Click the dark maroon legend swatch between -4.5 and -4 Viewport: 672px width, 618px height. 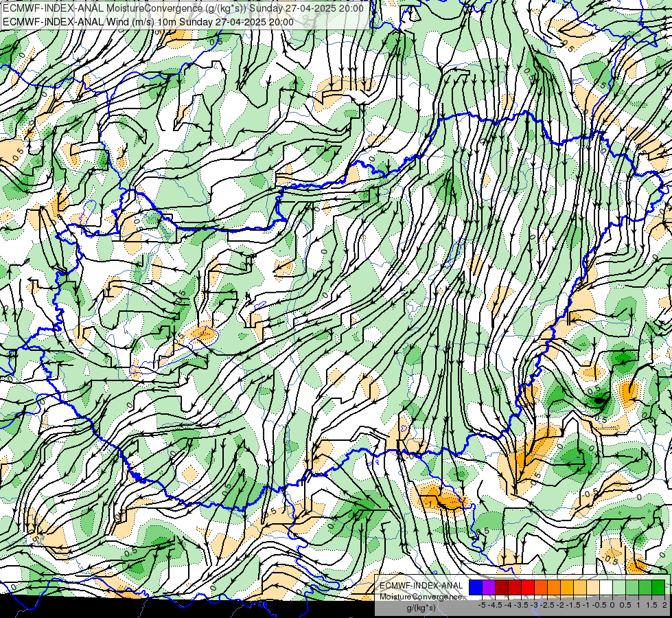(502, 588)
